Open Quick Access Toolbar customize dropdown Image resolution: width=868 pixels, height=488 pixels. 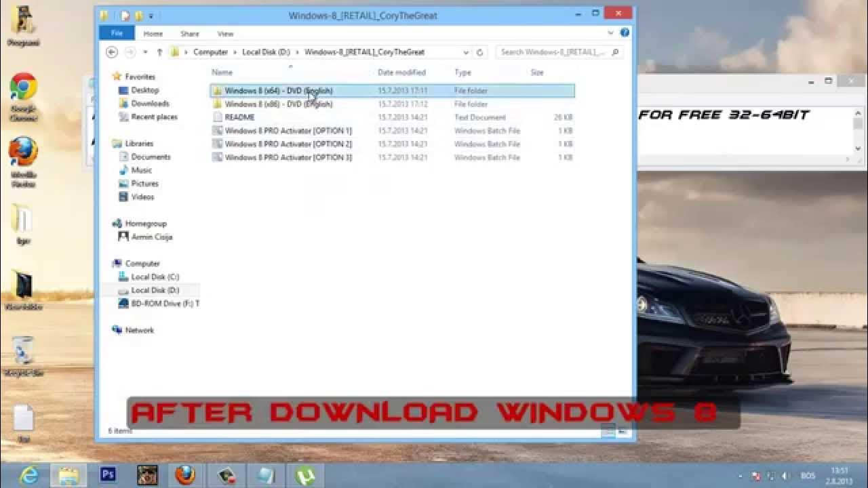tap(151, 15)
